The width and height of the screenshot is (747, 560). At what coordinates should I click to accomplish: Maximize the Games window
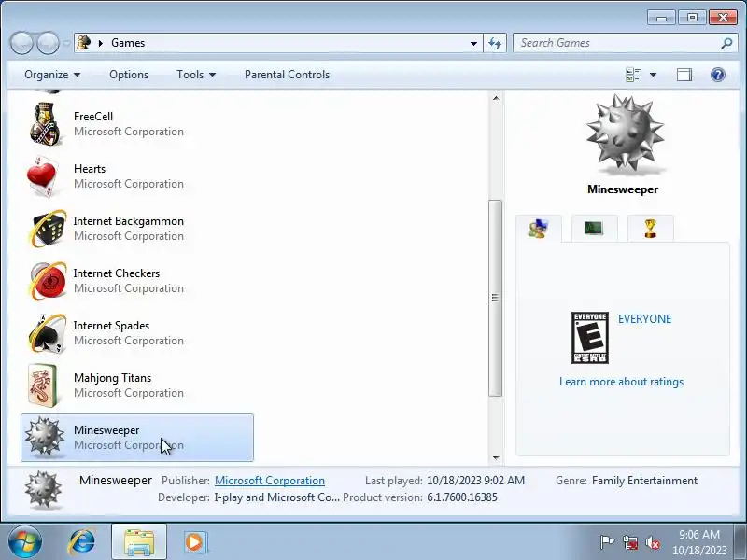tap(692, 18)
